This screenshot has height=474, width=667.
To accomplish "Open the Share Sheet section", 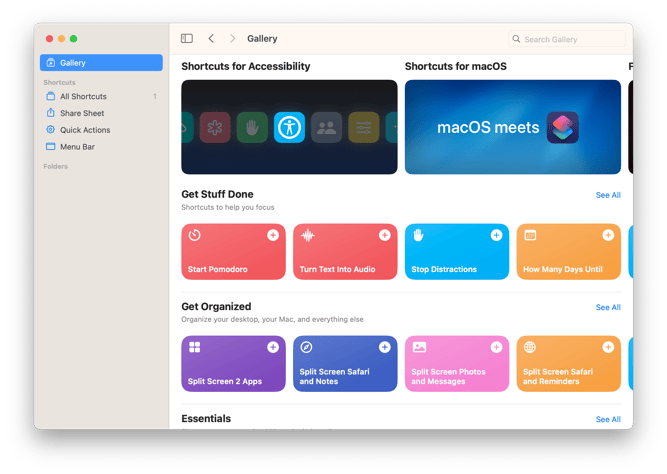I will click(101, 113).
